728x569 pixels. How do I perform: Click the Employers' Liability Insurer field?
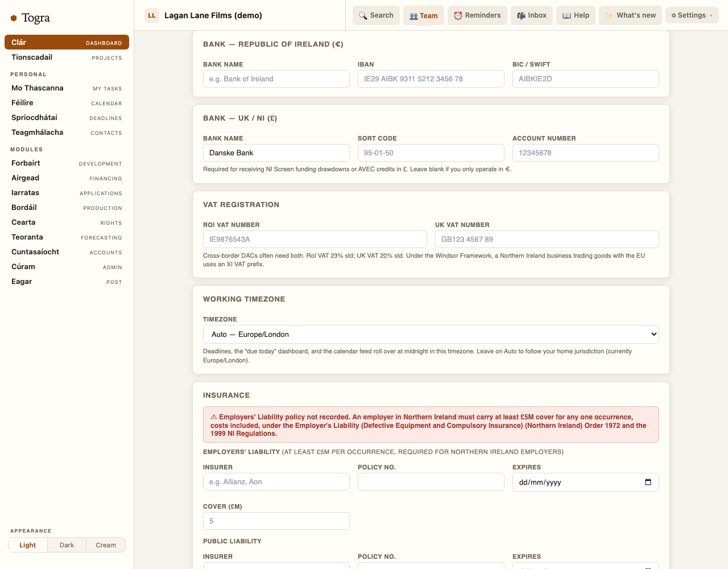276,482
